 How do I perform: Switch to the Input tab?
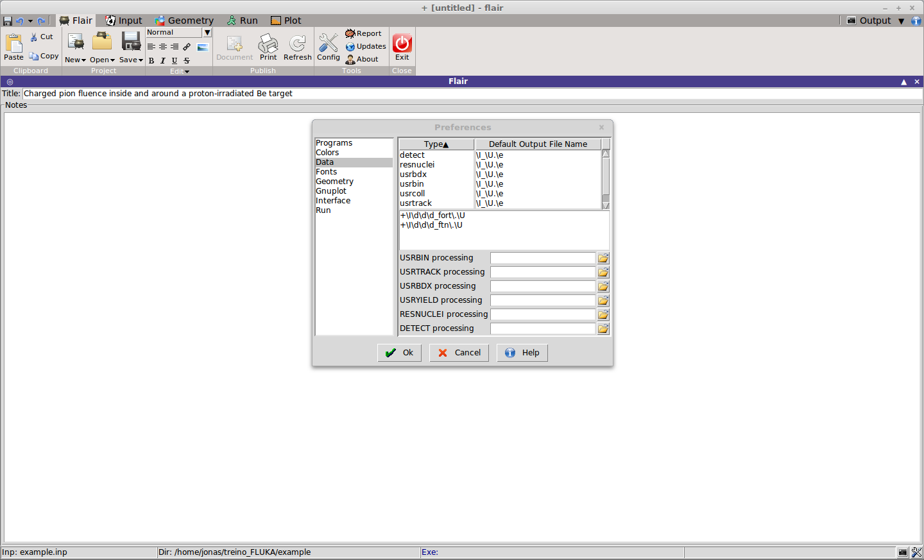coord(124,21)
